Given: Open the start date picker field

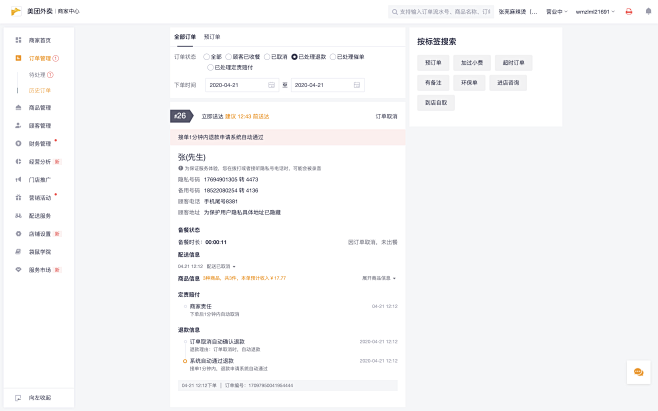Looking at the screenshot, I should point(241,85).
